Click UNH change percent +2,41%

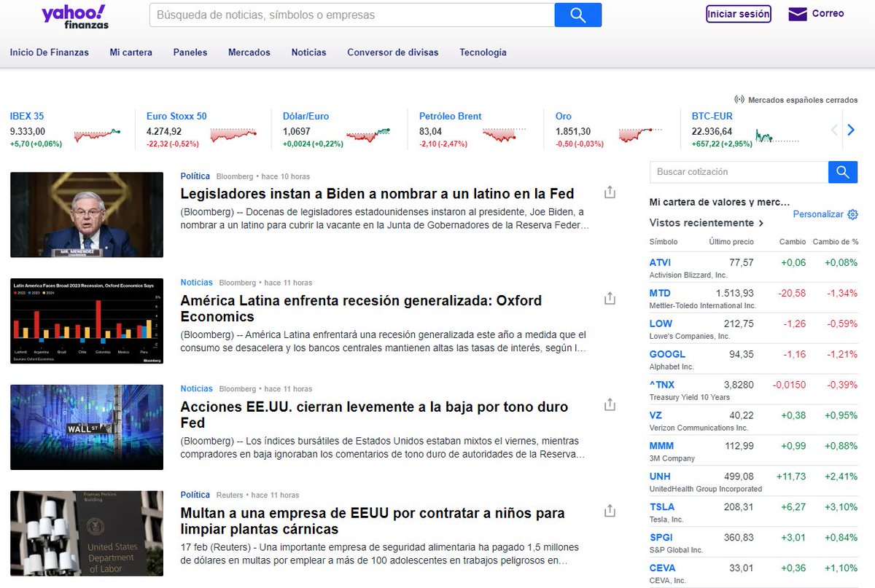pos(841,477)
